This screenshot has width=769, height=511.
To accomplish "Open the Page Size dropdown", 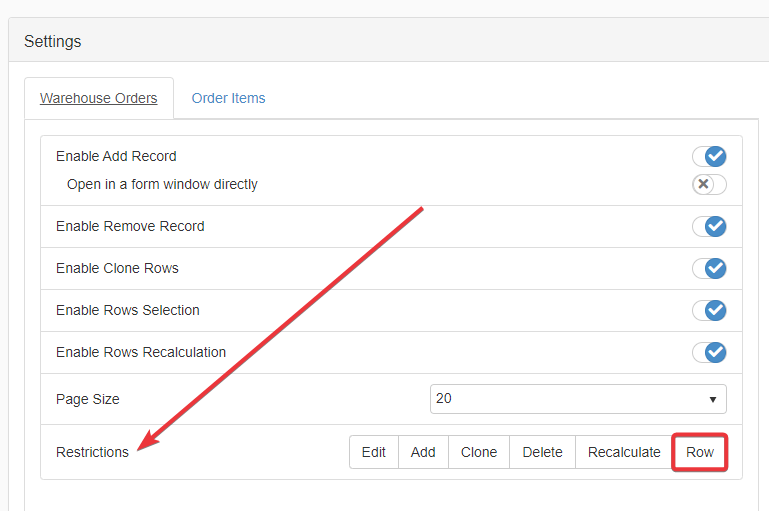I will [x=578, y=399].
